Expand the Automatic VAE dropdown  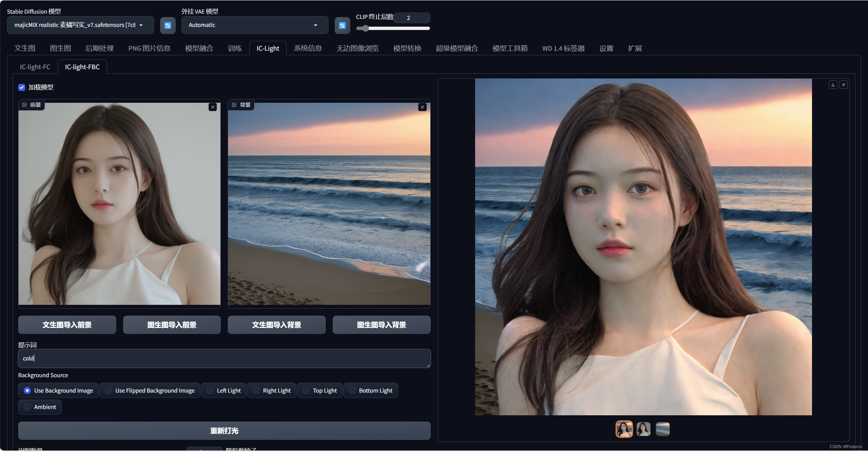coord(254,25)
